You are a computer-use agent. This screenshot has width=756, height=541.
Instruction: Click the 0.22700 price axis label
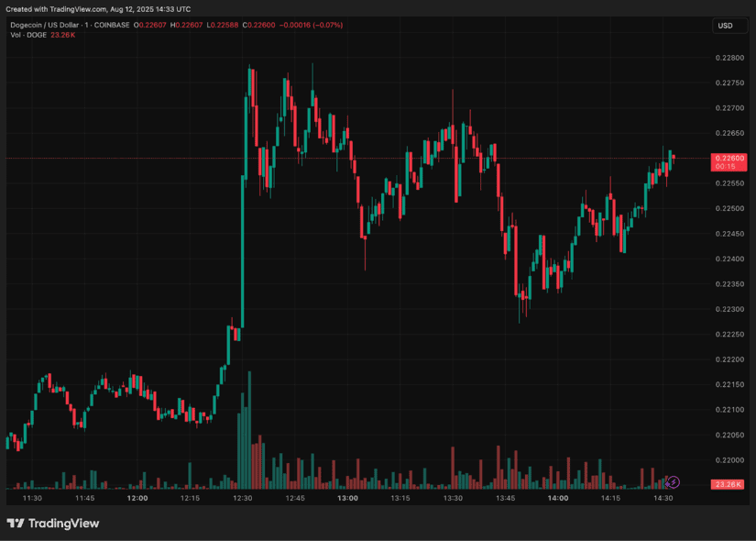pyautogui.click(x=729, y=108)
